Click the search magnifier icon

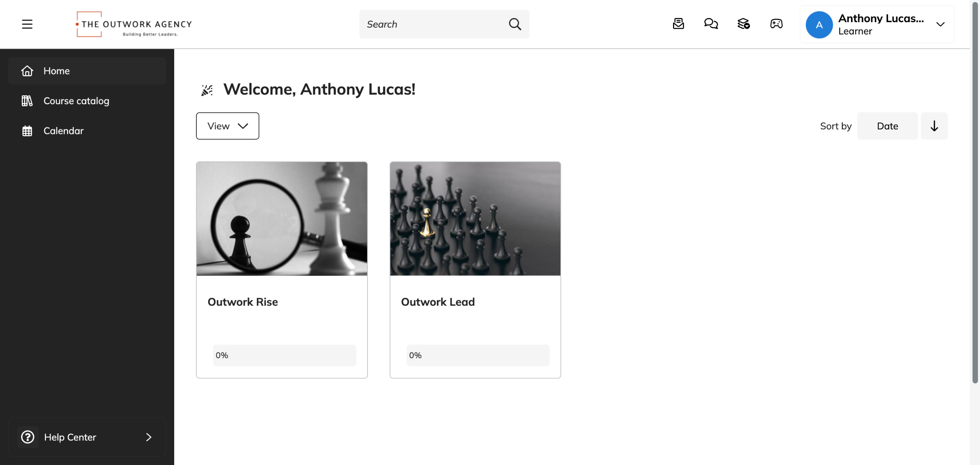point(515,24)
